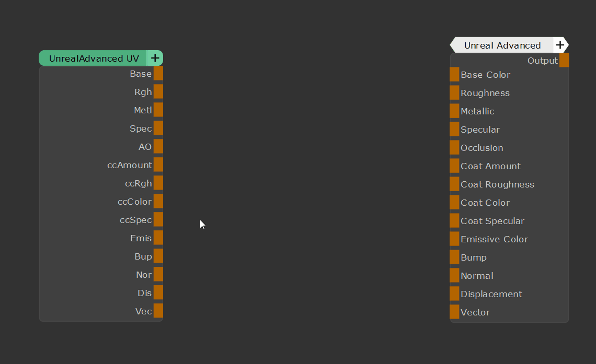Click the Rgh output port
Screen dimensions: 596x364
coord(158,91)
